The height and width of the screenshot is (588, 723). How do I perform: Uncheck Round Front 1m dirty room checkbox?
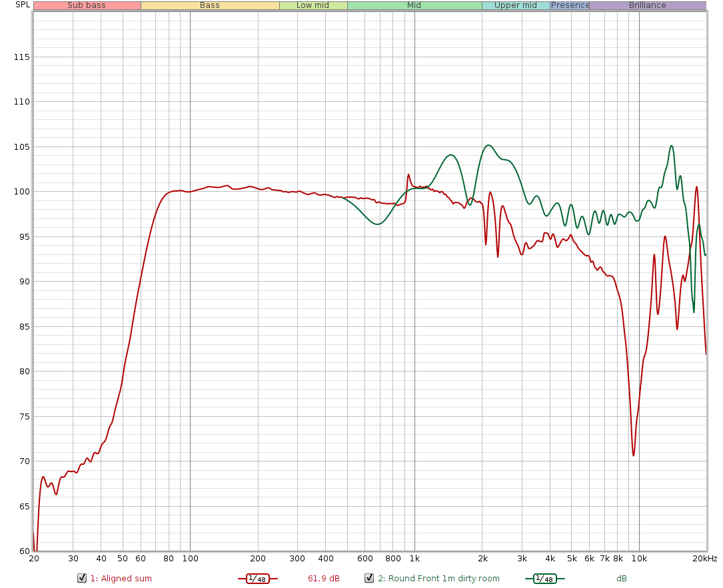coord(369,578)
